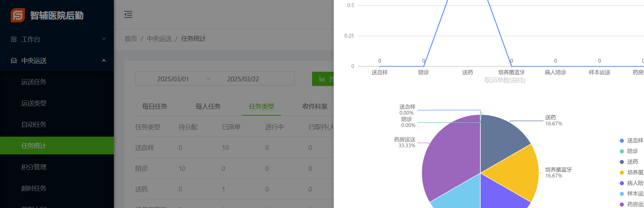The width and height of the screenshot is (644, 208).
Task: Toggle 培养菌 legend entry
Action: coord(632,173)
